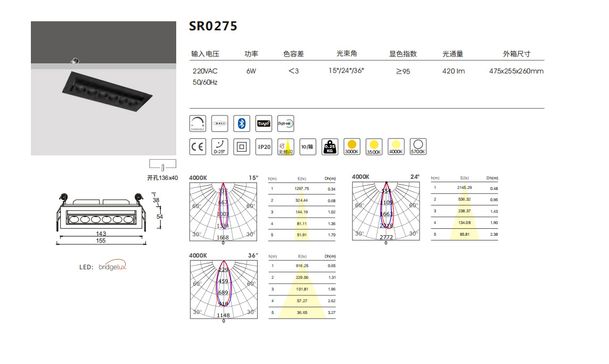Select the 0-25° tilt angle icon
609x364 pixels.
(219, 147)
